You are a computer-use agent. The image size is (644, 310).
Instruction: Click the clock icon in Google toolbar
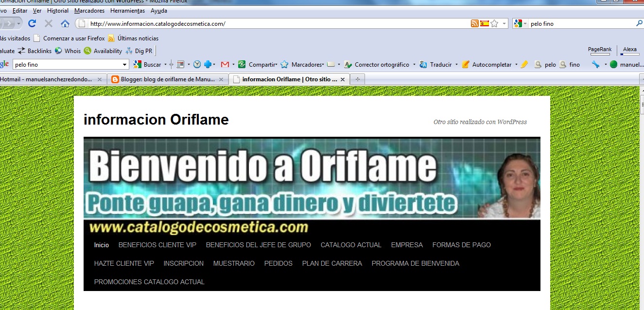pos(197,64)
